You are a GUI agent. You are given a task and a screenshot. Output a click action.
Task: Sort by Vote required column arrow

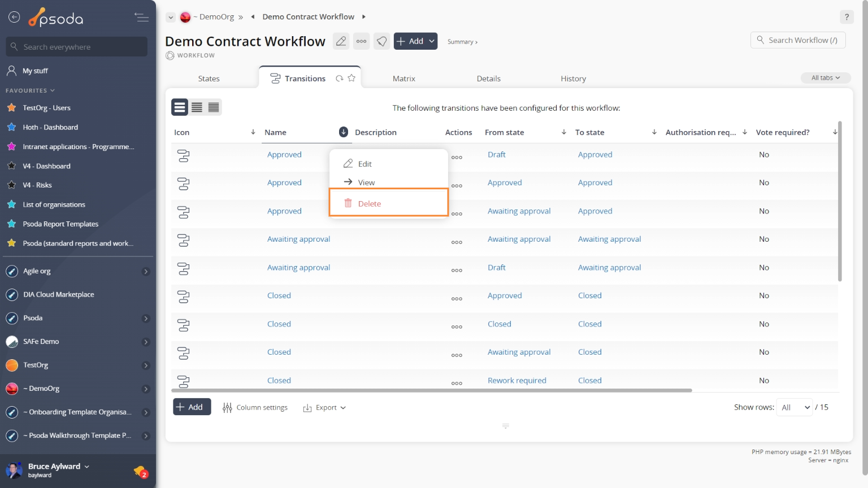pyautogui.click(x=835, y=132)
